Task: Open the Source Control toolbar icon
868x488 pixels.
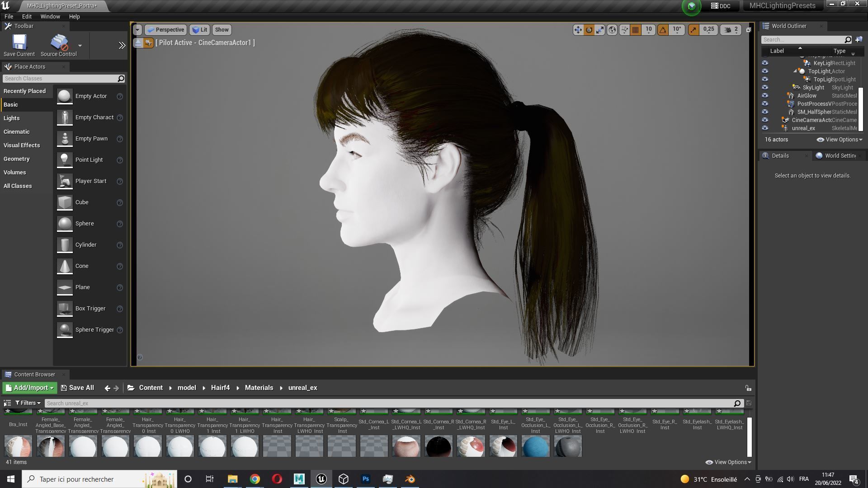Action: point(59,45)
